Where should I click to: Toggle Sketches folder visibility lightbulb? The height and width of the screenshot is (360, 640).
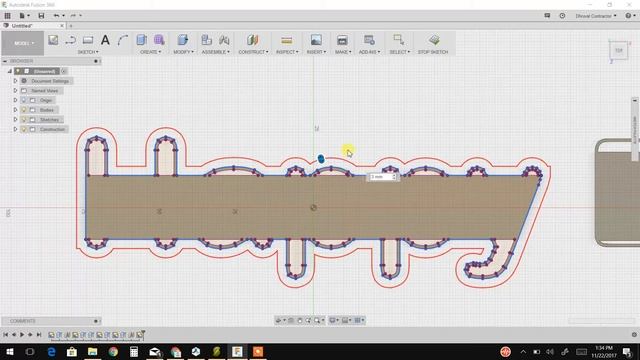tap(24, 120)
